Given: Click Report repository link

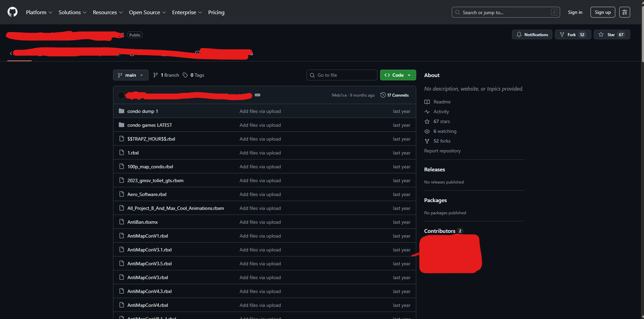Looking at the screenshot, I should (x=442, y=151).
